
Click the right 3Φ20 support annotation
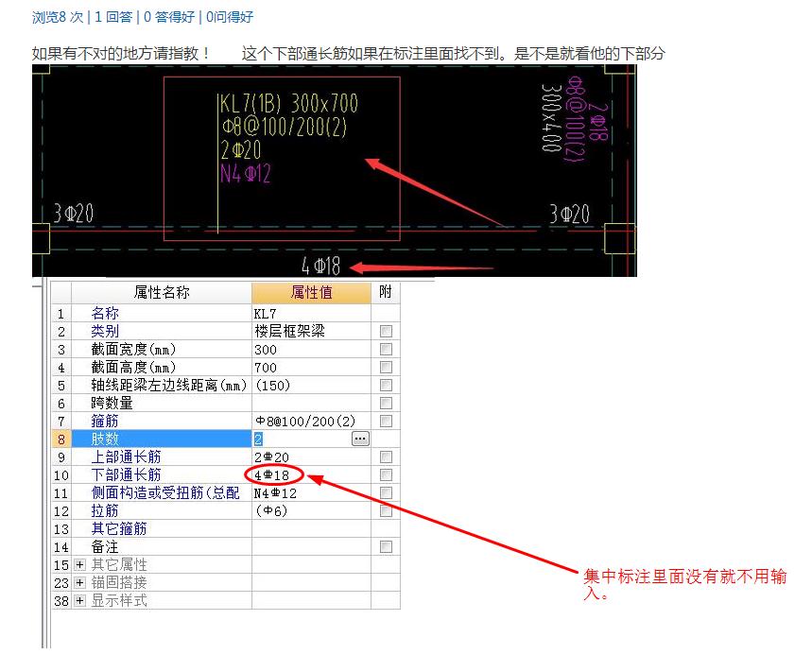[569, 214]
